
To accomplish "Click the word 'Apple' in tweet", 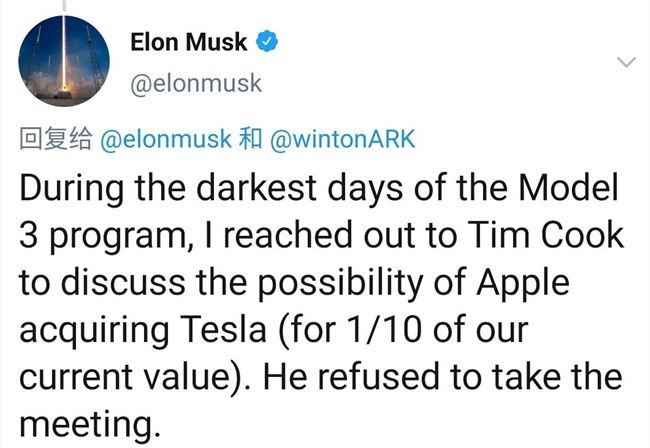I will click(523, 284).
